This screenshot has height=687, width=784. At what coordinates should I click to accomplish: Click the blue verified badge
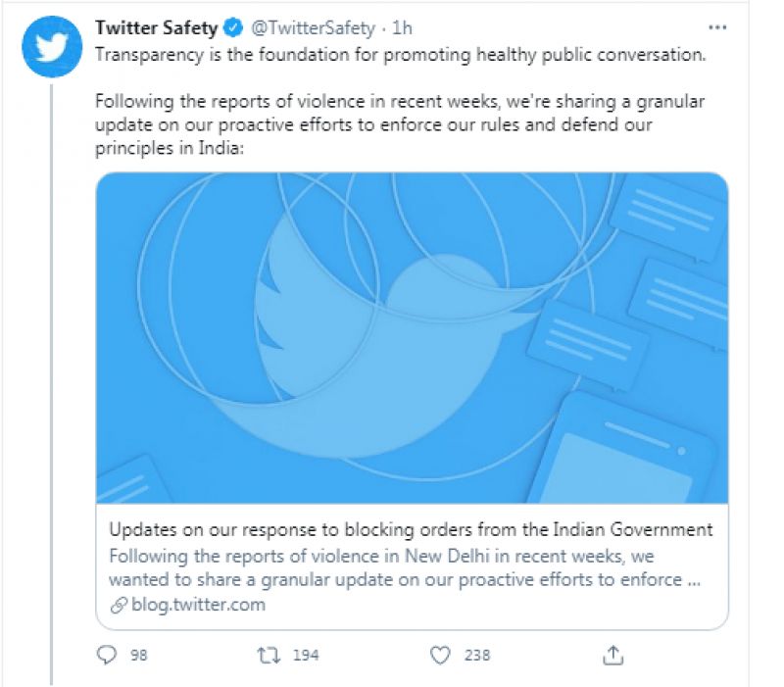[233, 28]
